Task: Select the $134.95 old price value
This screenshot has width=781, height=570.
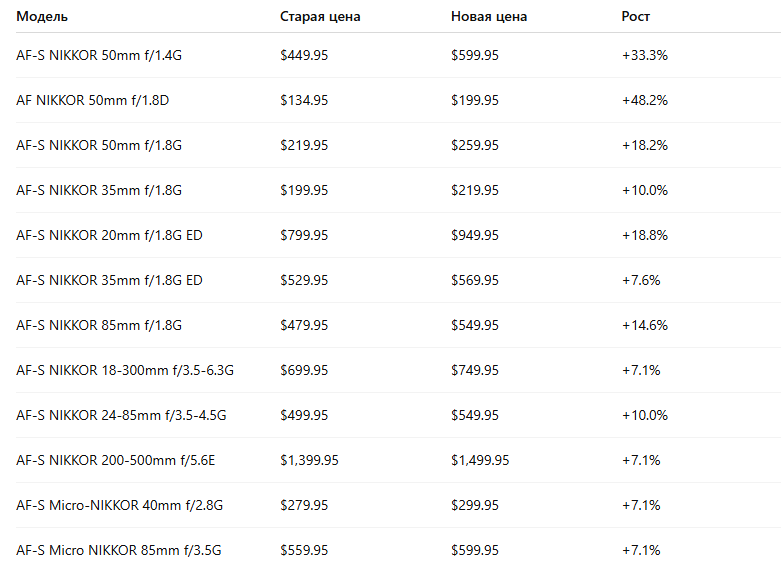Action: tap(304, 100)
